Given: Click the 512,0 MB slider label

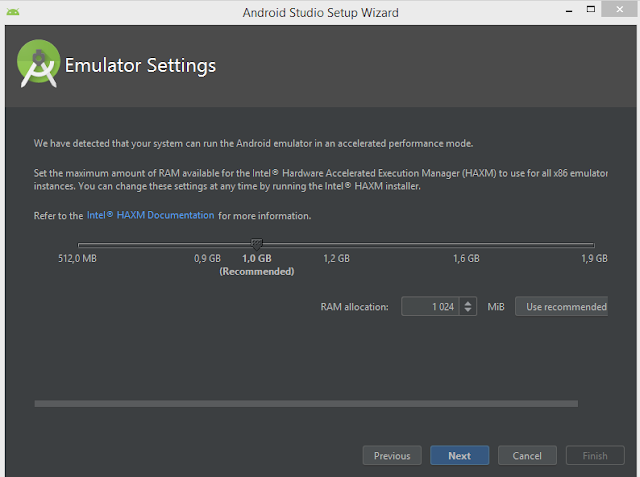Looking at the screenshot, I should click(77, 258).
